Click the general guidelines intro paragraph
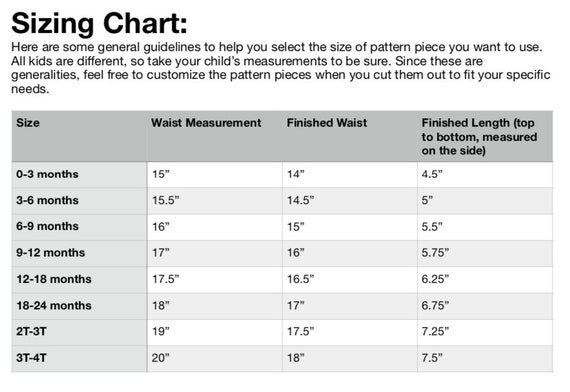The width and height of the screenshot is (570, 392). pyautogui.click(x=281, y=68)
